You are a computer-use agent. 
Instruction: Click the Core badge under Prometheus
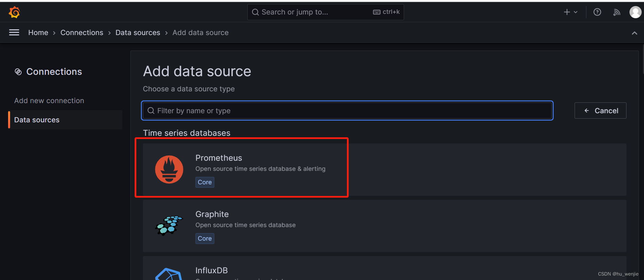[205, 182]
